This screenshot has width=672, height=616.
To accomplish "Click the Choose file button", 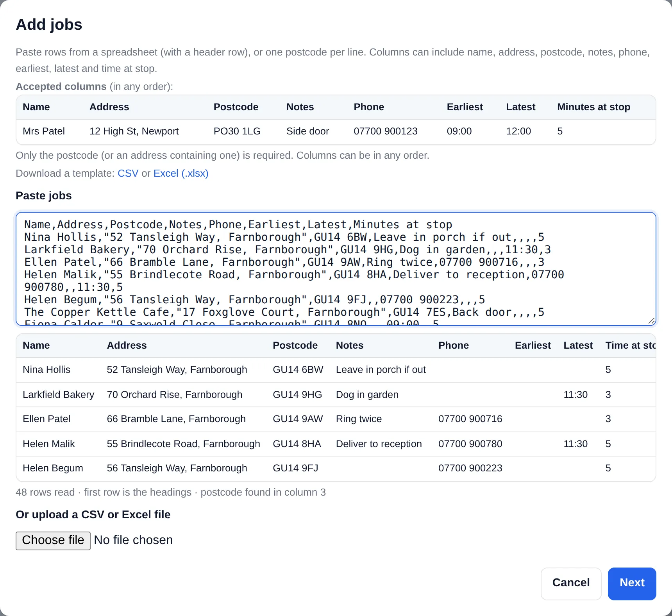I will tap(53, 541).
